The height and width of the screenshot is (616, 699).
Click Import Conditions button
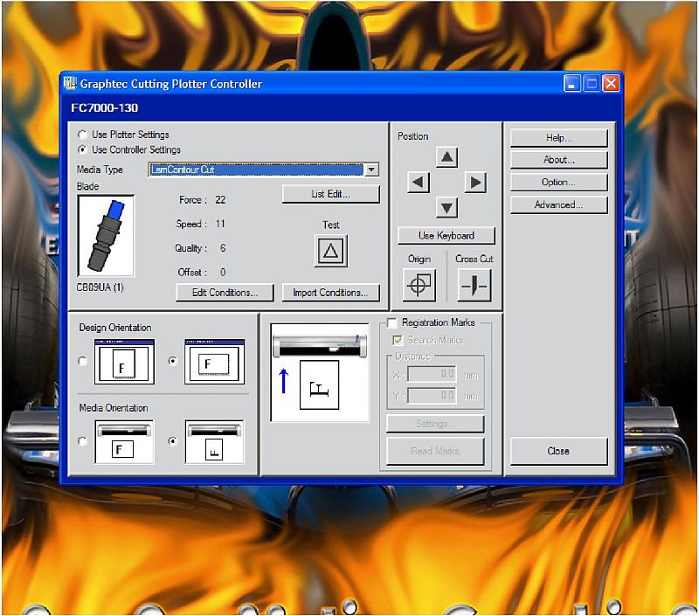coord(331,293)
